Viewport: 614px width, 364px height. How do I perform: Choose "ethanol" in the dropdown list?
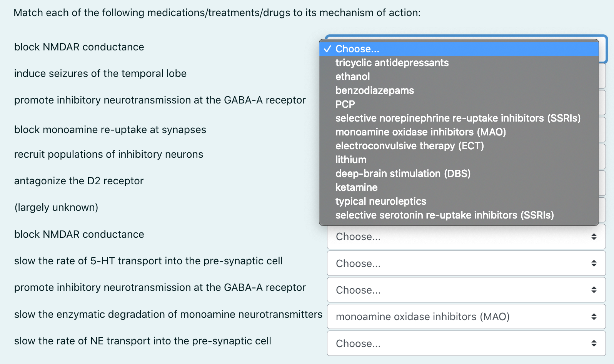pyautogui.click(x=352, y=77)
